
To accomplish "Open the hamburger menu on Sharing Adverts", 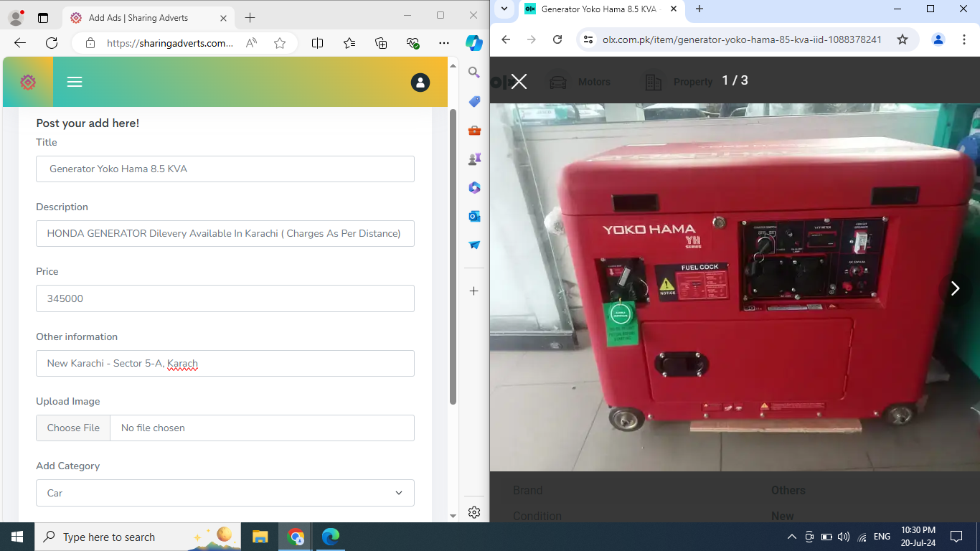I will [75, 82].
